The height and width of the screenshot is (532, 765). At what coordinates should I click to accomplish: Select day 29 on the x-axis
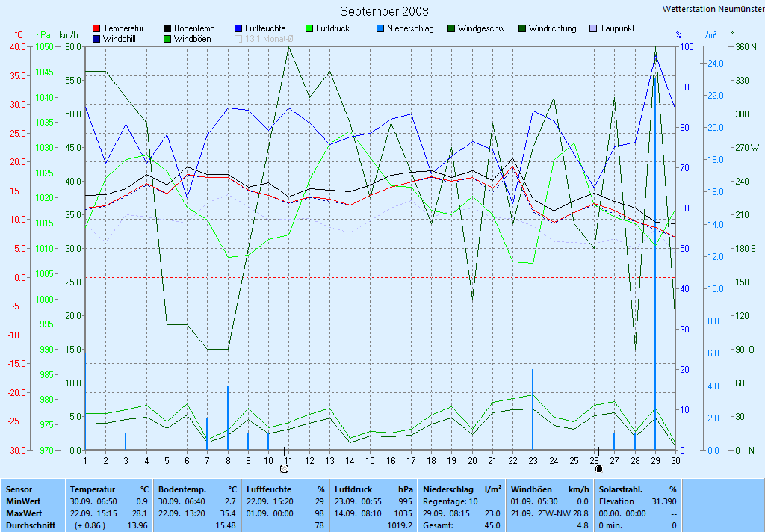[x=655, y=460]
